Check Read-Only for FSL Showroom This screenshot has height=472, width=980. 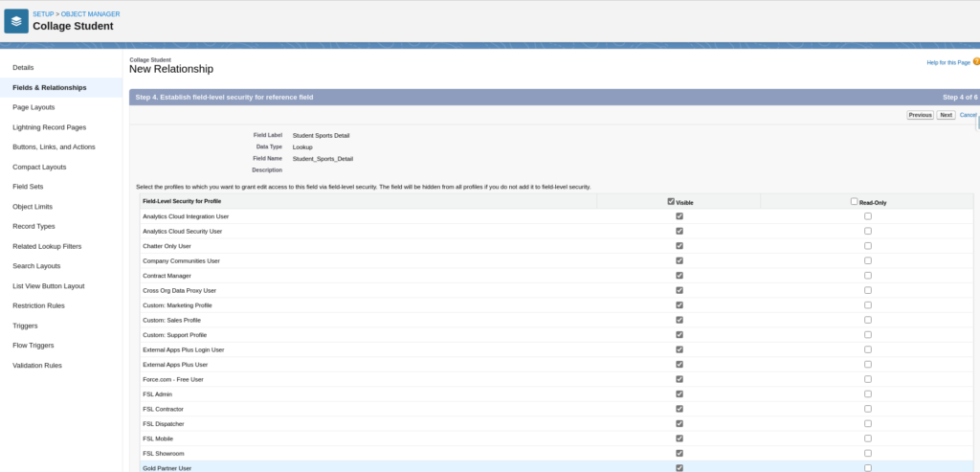(x=867, y=453)
